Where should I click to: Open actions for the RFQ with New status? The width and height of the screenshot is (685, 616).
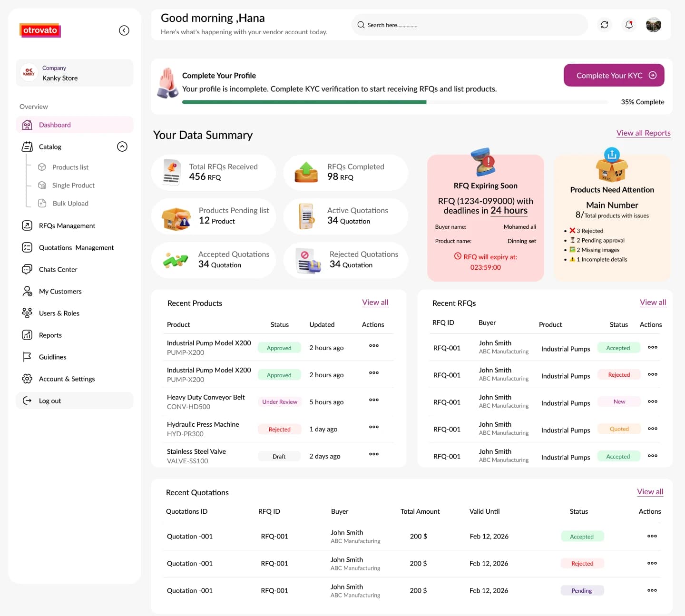click(653, 401)
